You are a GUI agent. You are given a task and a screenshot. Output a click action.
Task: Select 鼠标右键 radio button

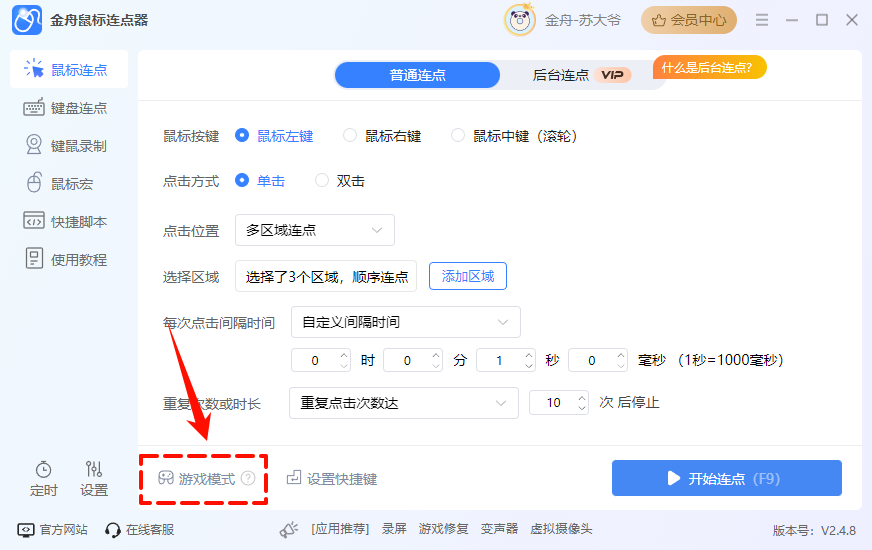pyautogui.click(x=350, y=135)
